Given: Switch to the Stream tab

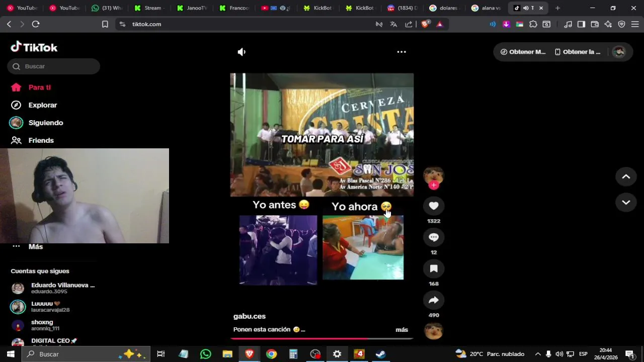Looking at the screenshot, I should click(x=149, y=8).
